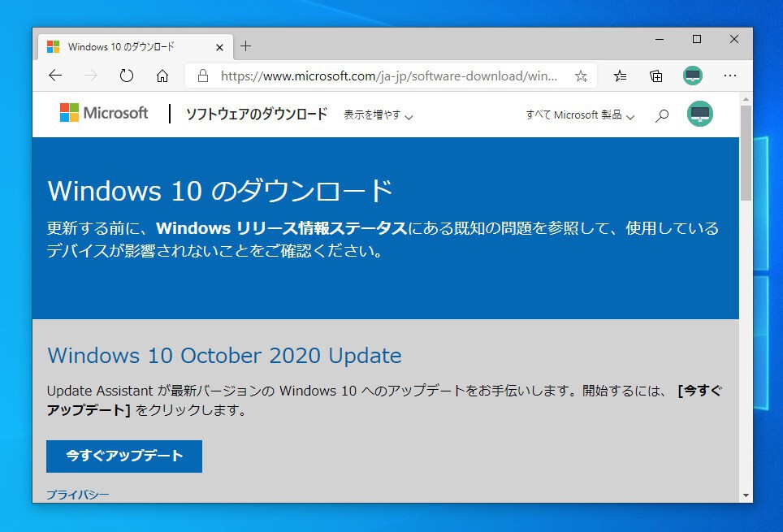Click the grayed-out forward arrow
The height and width of the screenshot is (532, 783).
(91, 76)
